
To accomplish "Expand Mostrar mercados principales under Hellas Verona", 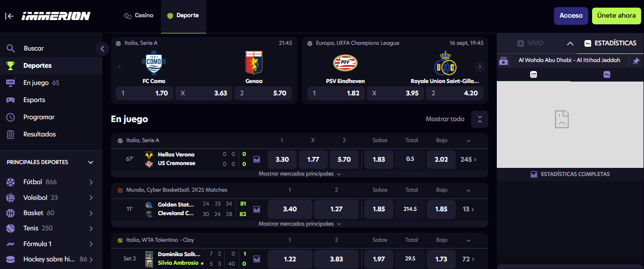I will click(300, 174).
